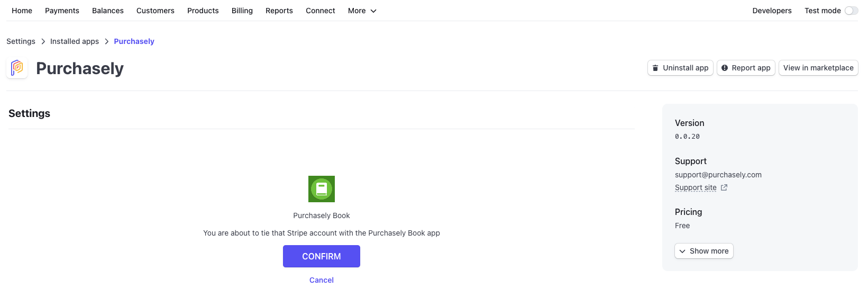
Task: Click the exclamation icon on Report app
Action: click(x=725, y=68)
